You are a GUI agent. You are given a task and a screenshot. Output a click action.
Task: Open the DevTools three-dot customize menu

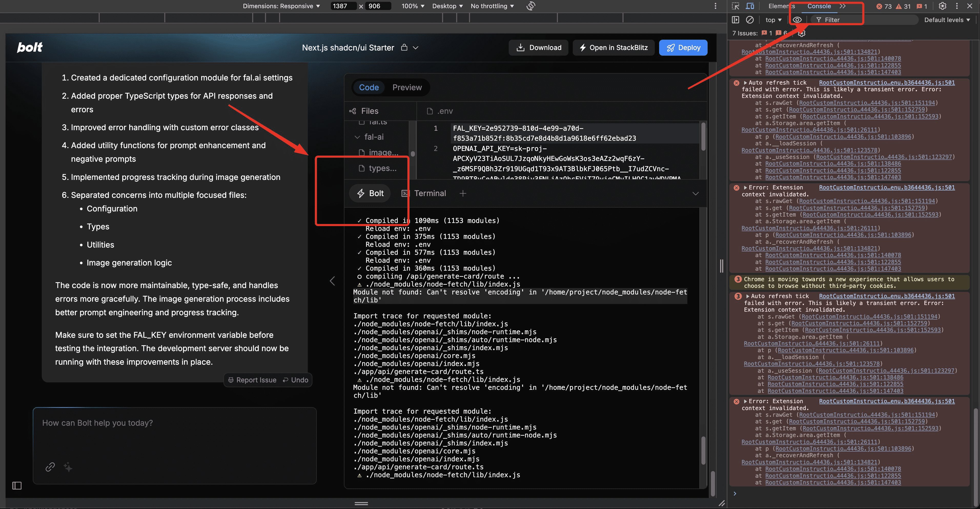[x=957, y=6]
